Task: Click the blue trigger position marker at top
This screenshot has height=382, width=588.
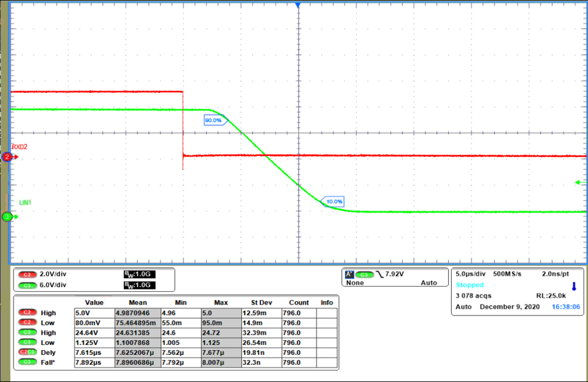Action: 298,5
